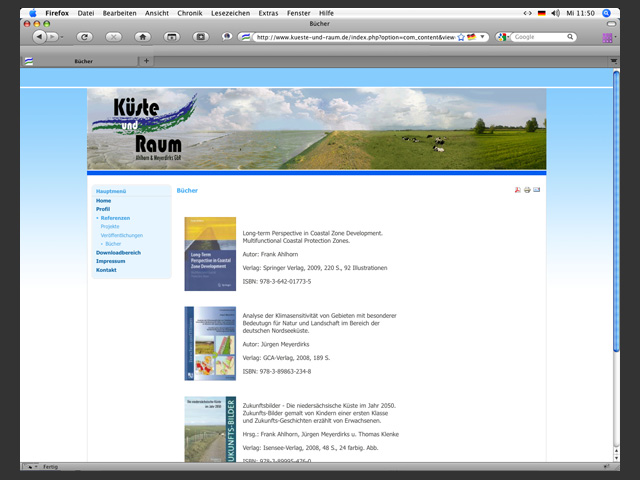
Task: Click the Stop loading X button
Action: click(113, 37)
